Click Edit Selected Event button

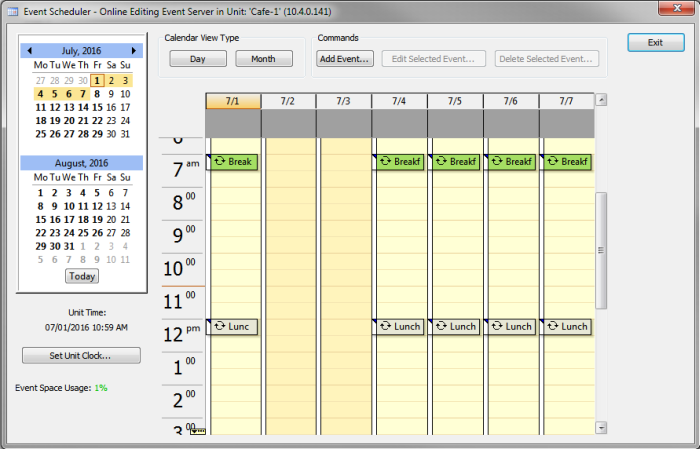(433, 59)
